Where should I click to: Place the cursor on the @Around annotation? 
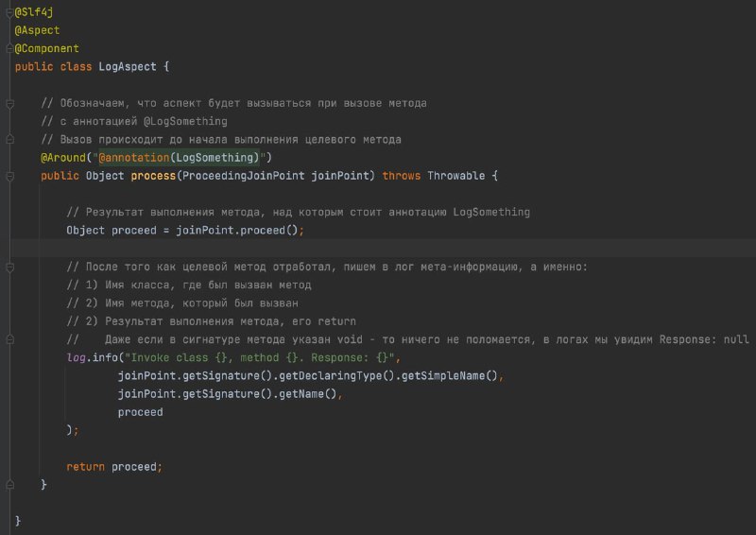63,158
